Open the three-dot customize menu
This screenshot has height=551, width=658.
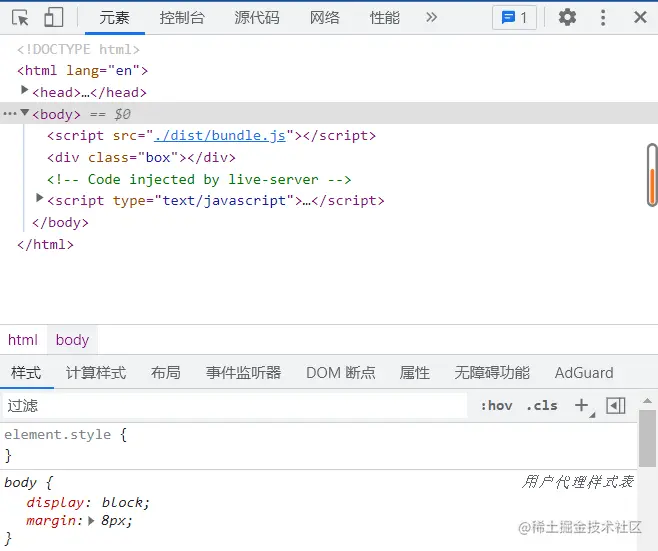tap(603, 18)
